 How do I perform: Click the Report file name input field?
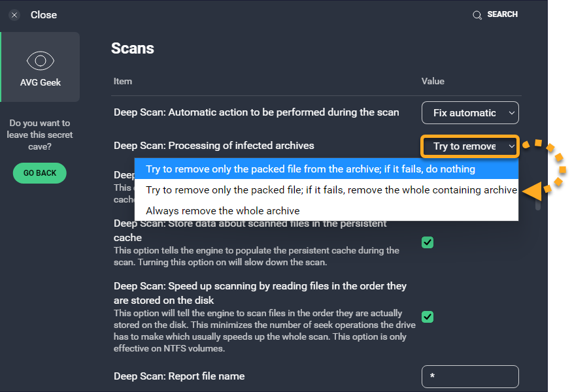470,377
